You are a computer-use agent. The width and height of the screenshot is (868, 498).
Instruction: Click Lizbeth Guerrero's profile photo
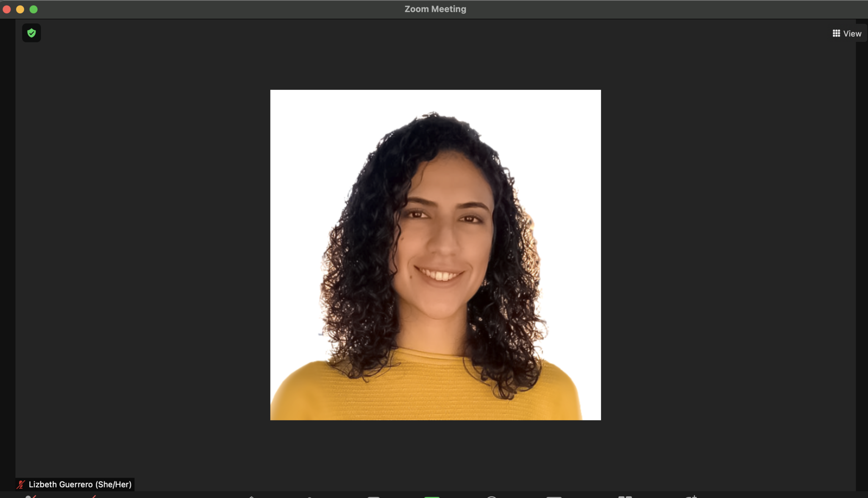pyautogui.click(x=435, y=255)
